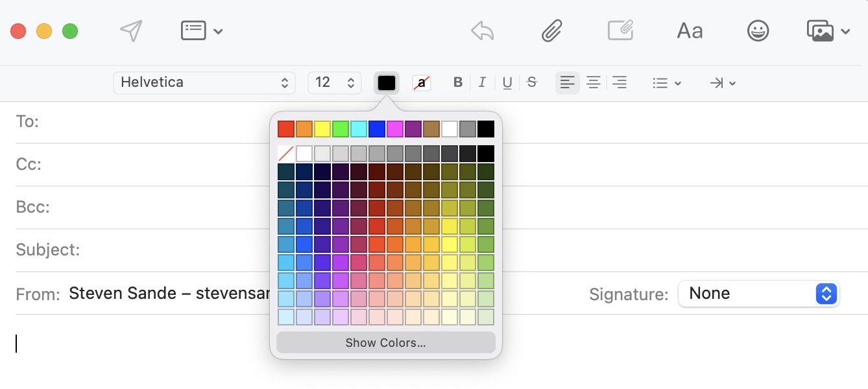Click the Reply arrow icon
Image resolution: width=868 pixels, height=389 pixels.
(482, 30)
